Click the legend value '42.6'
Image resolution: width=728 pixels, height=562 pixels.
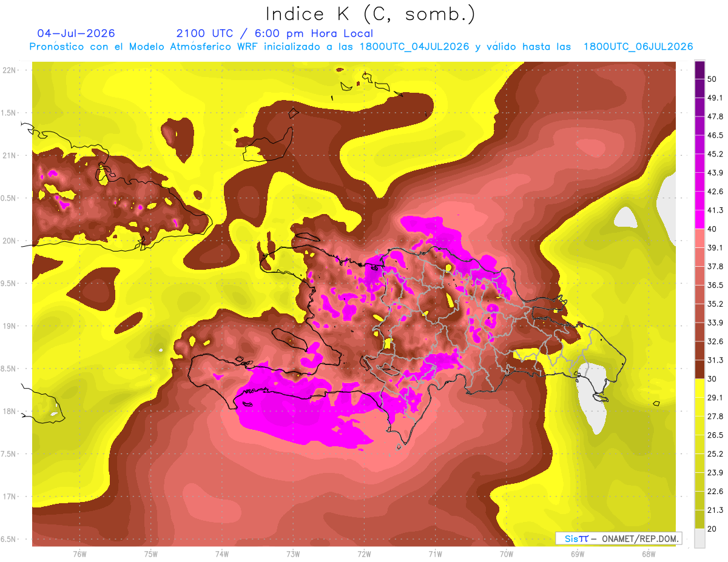[x=716, y=192]
